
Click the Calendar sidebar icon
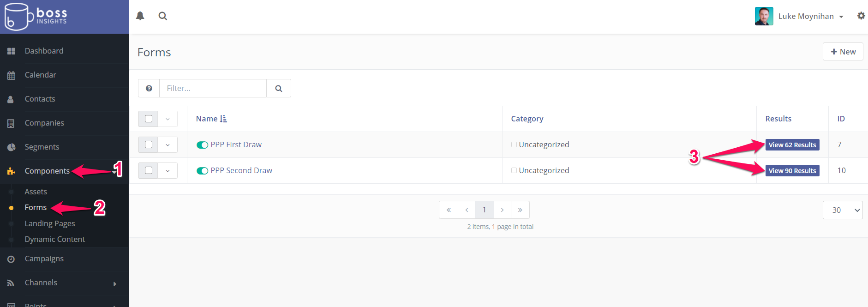tap(11, 75)
